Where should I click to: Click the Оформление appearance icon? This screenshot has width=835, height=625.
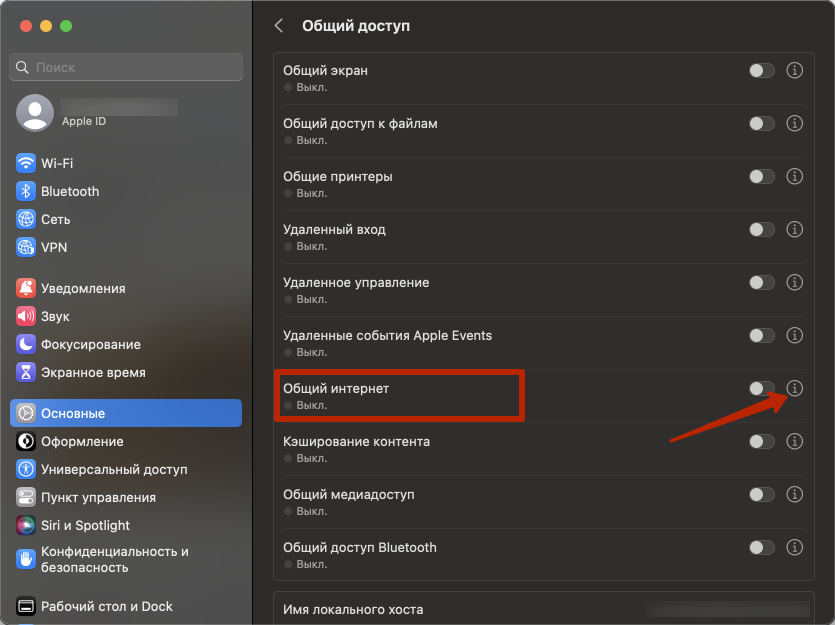point(26,441)
